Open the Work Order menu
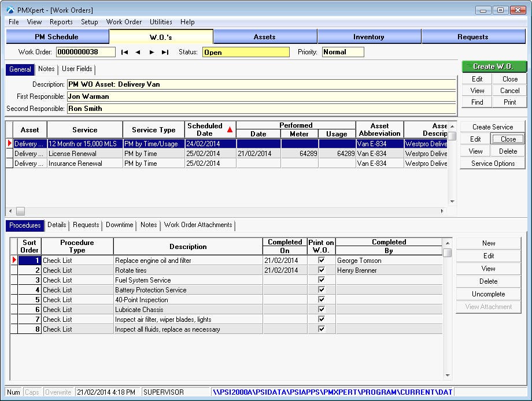The image size is (532, 401). coord(124,22)
